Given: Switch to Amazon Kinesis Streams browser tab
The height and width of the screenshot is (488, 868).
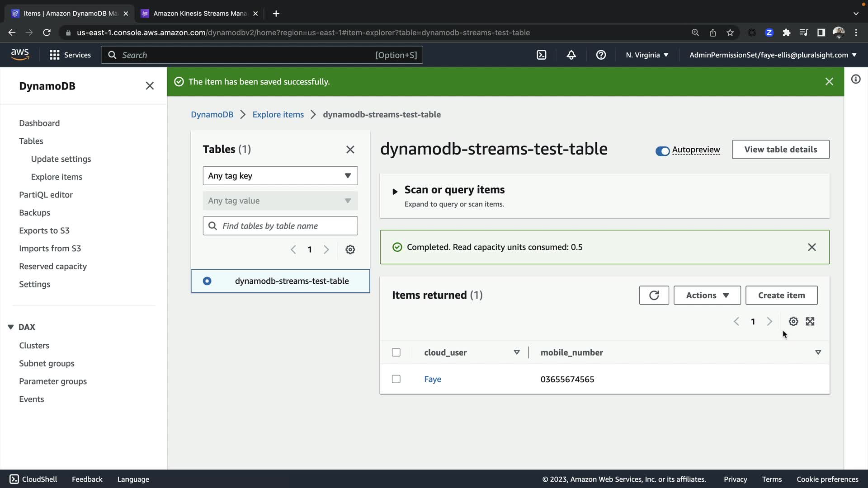Looking at the screenshot, I should click(x=200, y=14).
